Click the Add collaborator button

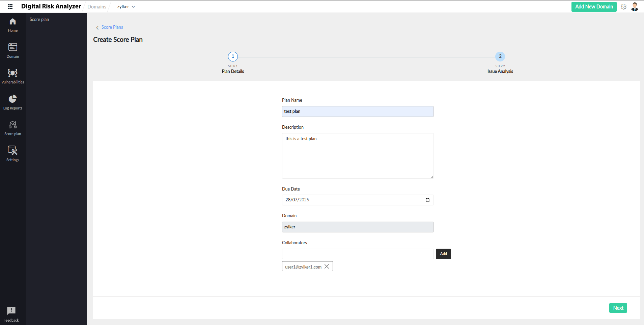(x=443, y=254)
